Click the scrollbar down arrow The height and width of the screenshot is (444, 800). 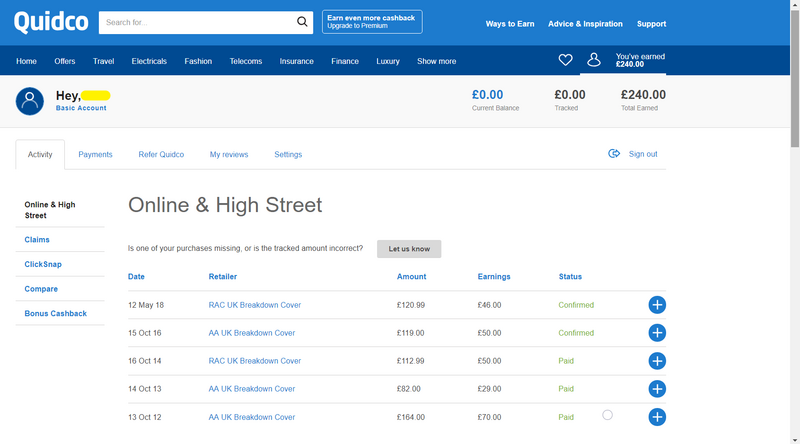(795, 439)
